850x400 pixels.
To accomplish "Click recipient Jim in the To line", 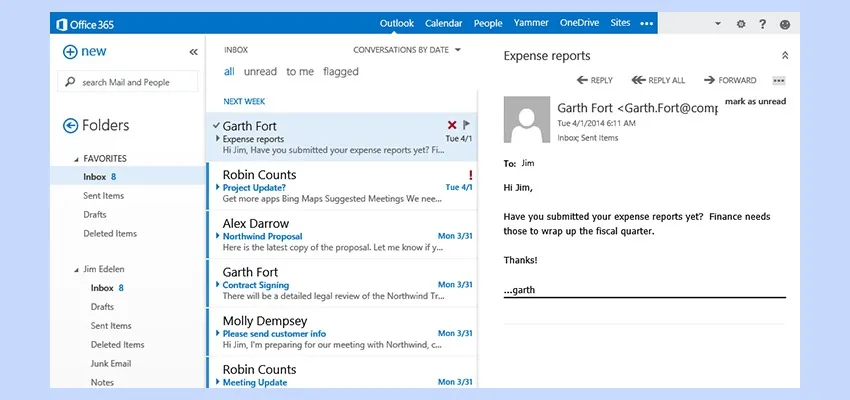I will 527,163.
